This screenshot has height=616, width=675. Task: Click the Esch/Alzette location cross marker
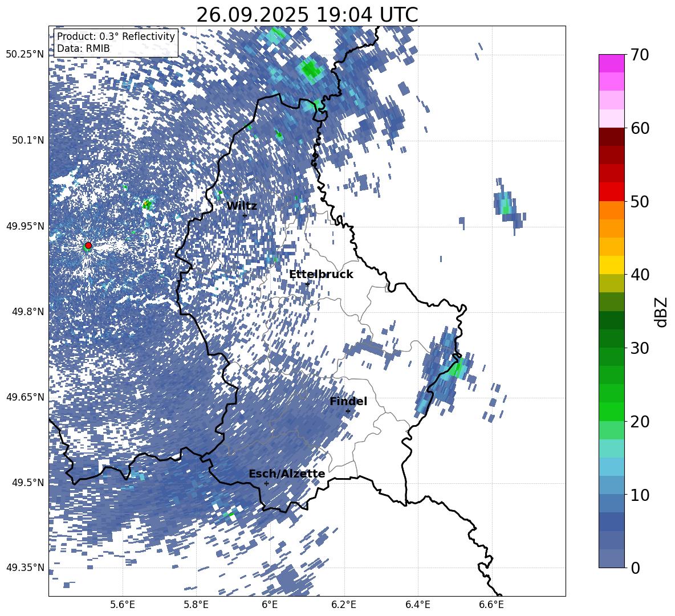pos(266,483)
